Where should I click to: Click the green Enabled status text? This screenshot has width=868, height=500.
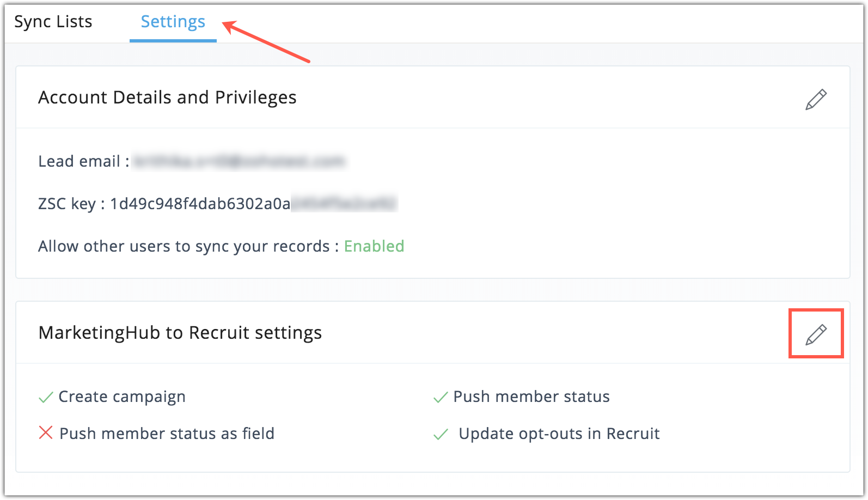click(374, 246)
